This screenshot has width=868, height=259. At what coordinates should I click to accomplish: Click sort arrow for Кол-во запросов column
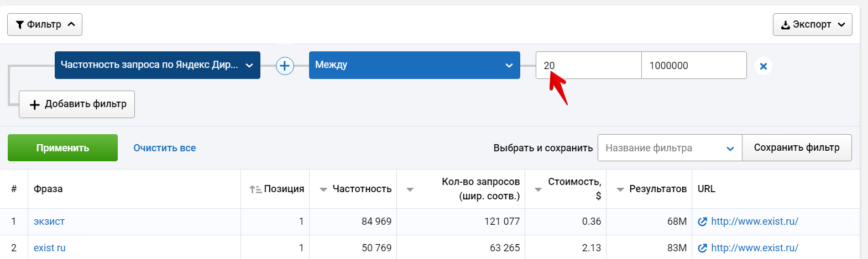pos(410,189)
